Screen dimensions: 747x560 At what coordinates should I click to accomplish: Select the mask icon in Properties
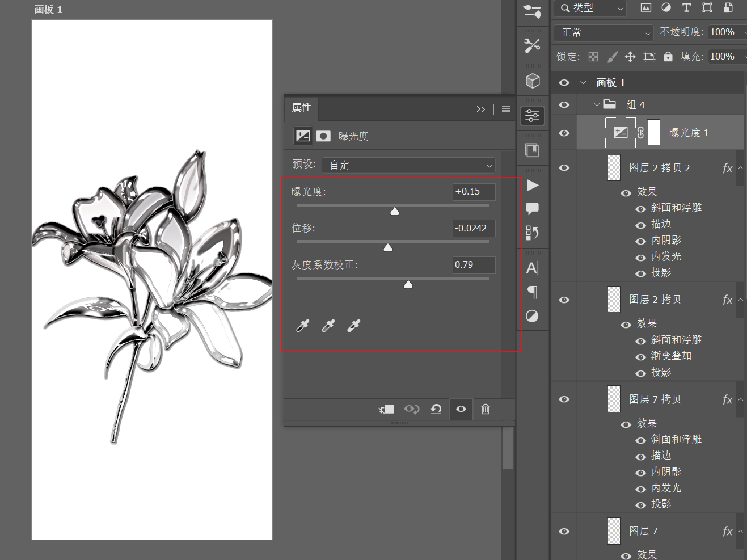(x=323, y=136)
